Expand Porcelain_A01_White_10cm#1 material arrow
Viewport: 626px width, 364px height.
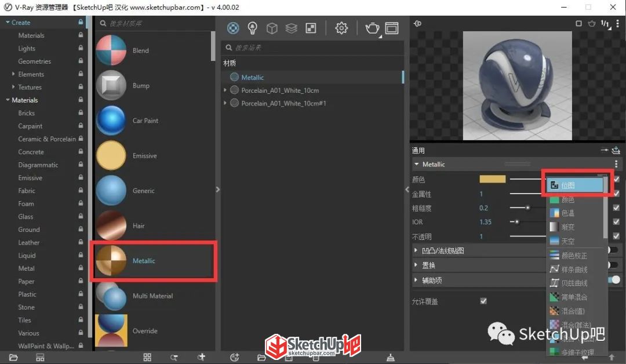pos(225,103)
